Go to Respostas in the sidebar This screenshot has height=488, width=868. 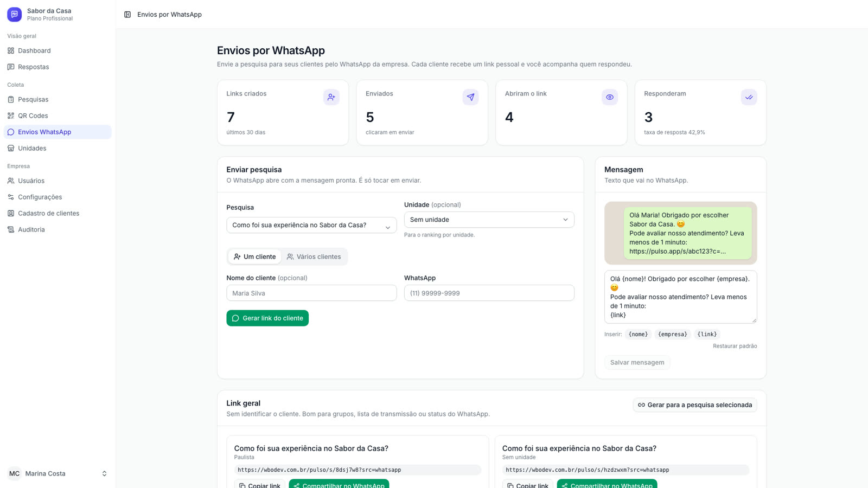point(58,67)
